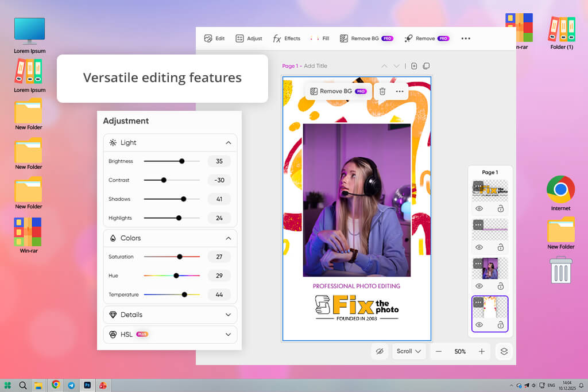Screen dimensions: 588x392
Task: Toggle visibility of the selected background layer
Action: 479,325
